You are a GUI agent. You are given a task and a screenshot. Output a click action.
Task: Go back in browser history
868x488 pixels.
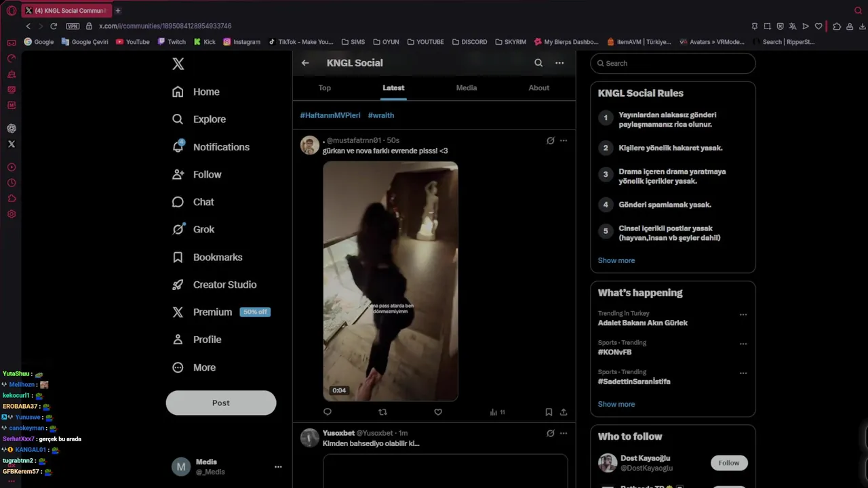click(28, 26)
